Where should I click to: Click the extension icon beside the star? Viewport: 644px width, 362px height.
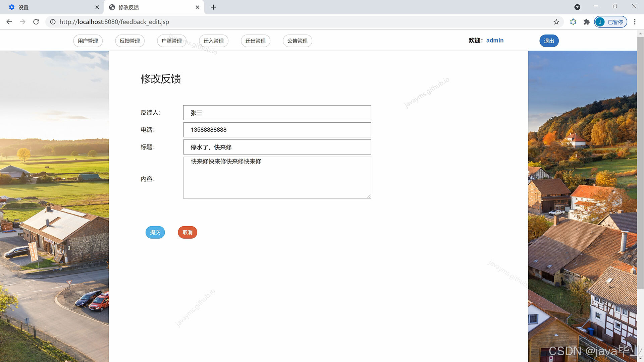pyautogui.click(x=573, y=22)
